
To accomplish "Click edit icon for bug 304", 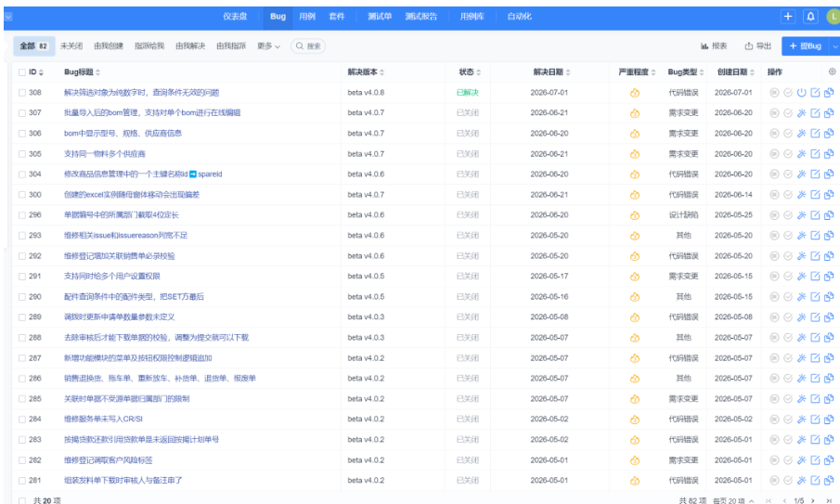I will click(x=815, y=174).
